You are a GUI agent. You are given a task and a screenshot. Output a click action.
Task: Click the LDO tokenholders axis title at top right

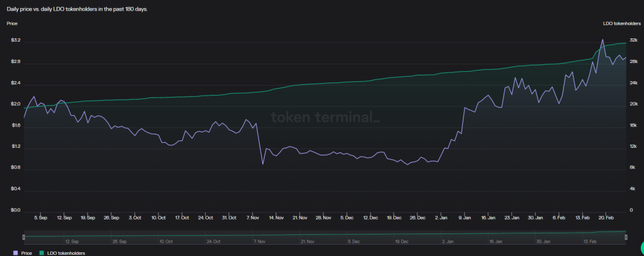click(x=621, y=23)
